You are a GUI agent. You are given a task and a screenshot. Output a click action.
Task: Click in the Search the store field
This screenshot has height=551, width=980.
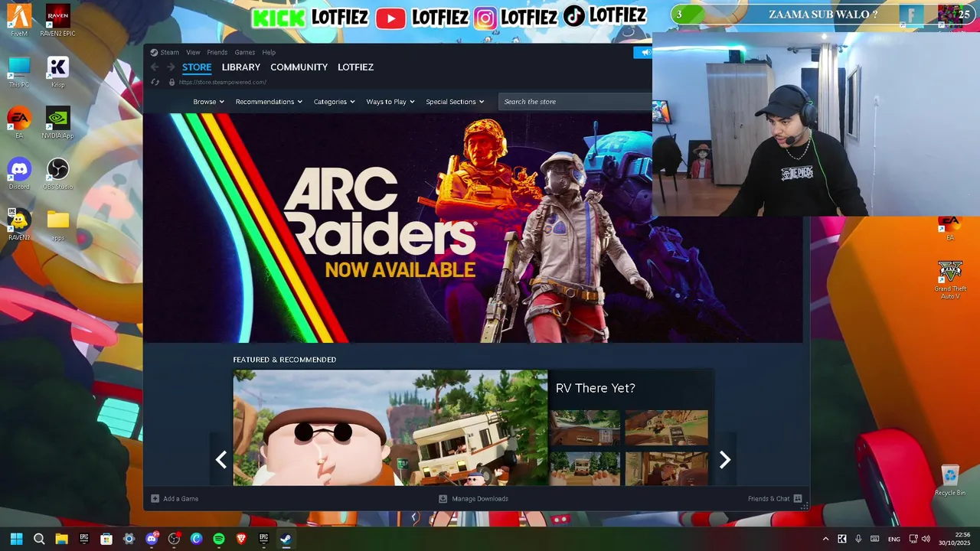(576, 102)
